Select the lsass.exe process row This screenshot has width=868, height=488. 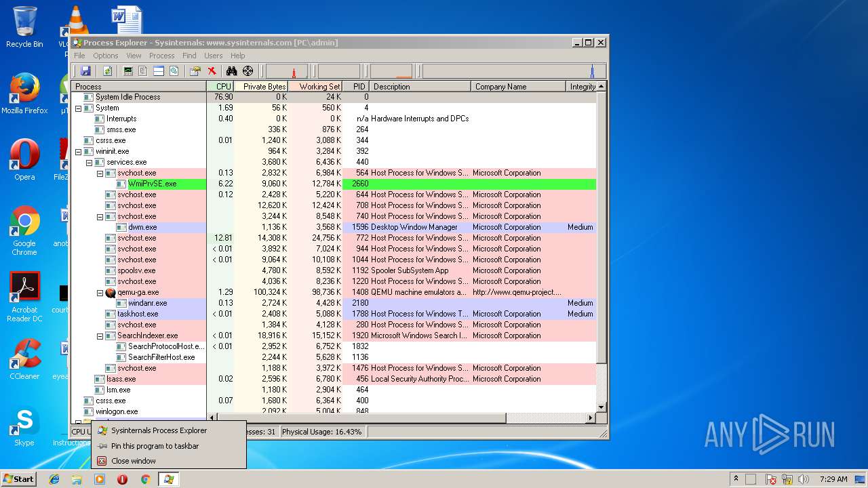coord(334,379)
